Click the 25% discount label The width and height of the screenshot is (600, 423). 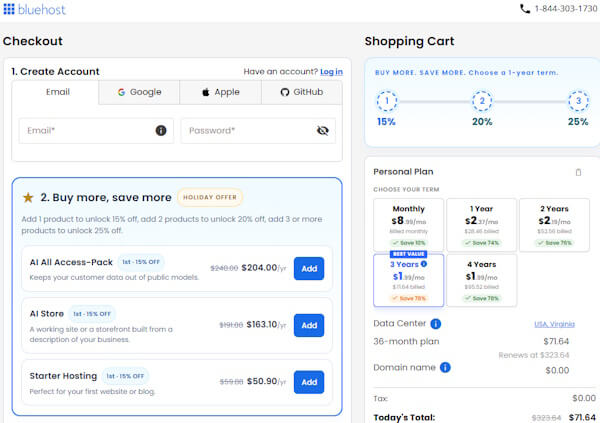578,122
